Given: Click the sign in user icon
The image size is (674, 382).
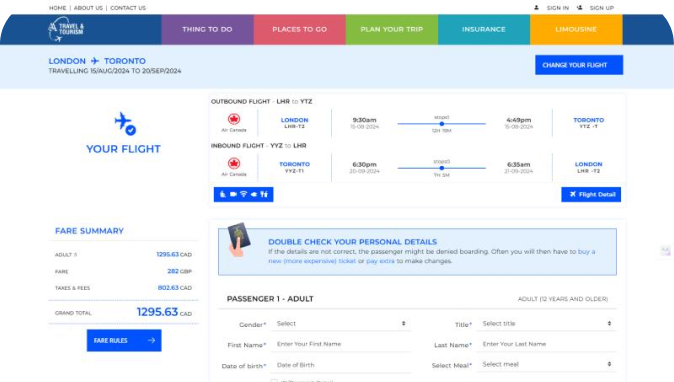Looking at the screenshot, I should [536, 8].
